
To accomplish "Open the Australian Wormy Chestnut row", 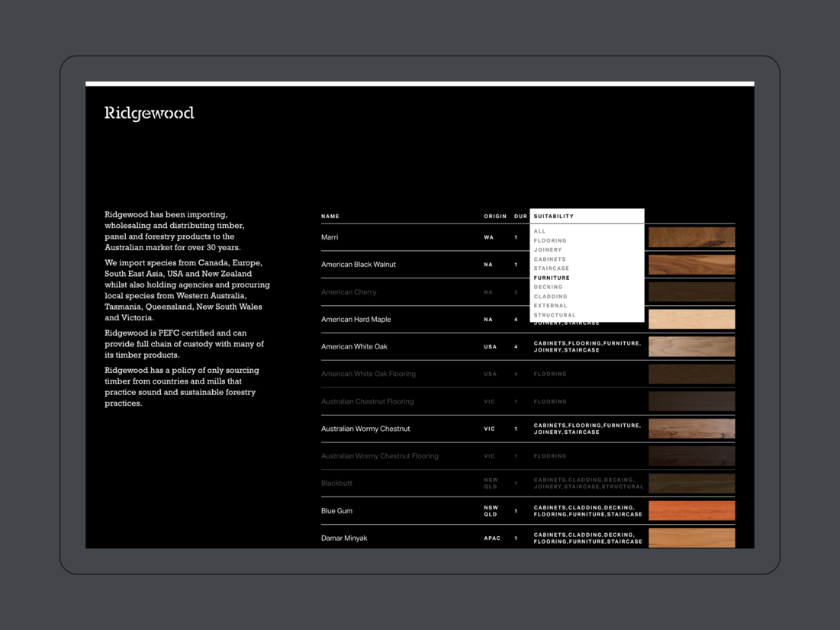I will [365, 429].
